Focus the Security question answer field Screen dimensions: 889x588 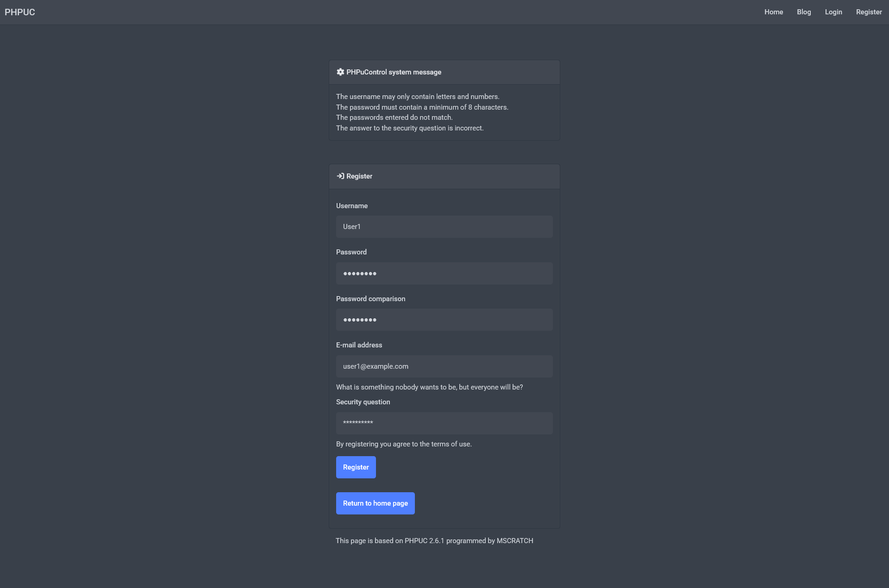(x=444, y=423)
